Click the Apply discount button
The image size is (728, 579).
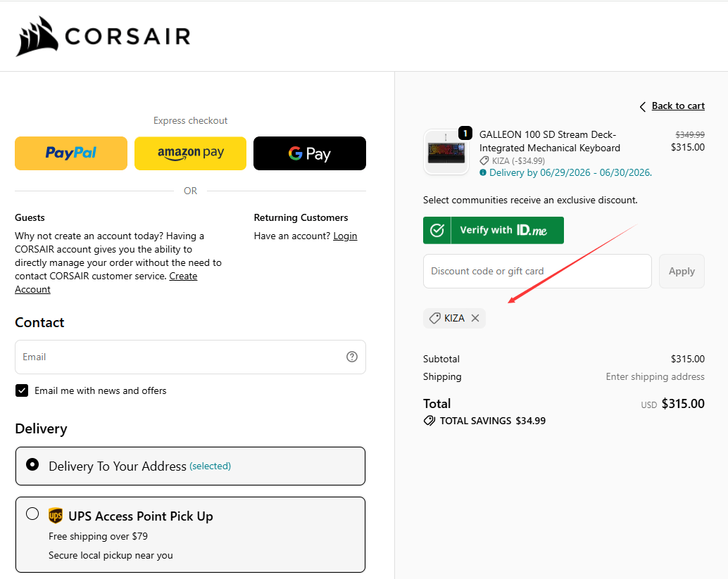coord(682,271)
